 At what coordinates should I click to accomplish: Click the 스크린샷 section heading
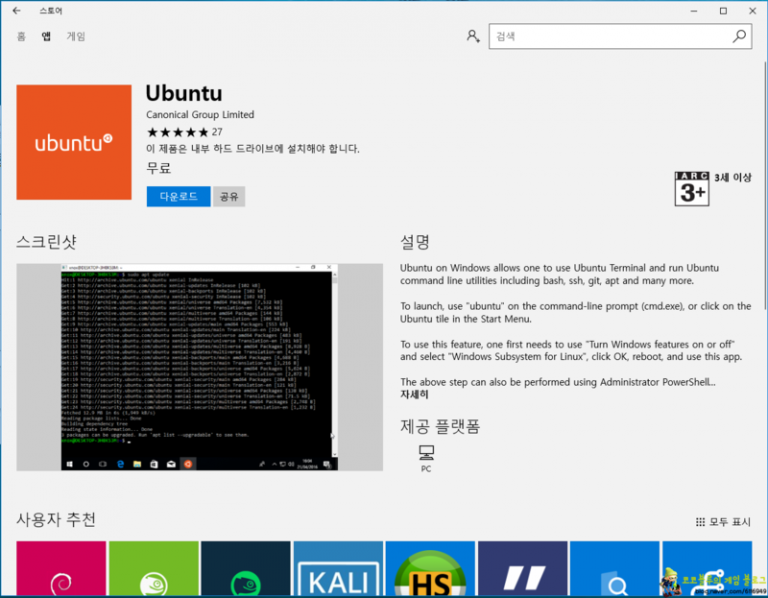click(x=47, y=241)
